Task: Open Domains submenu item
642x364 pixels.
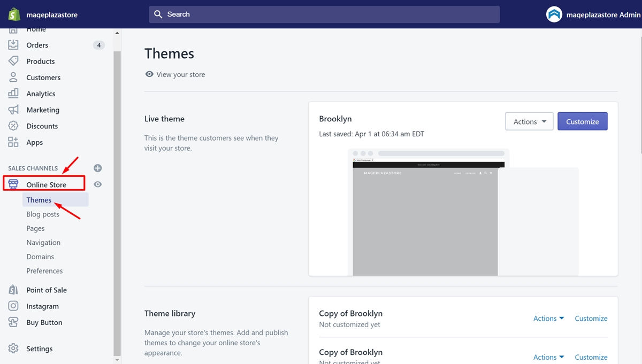Action: (40, 257)
